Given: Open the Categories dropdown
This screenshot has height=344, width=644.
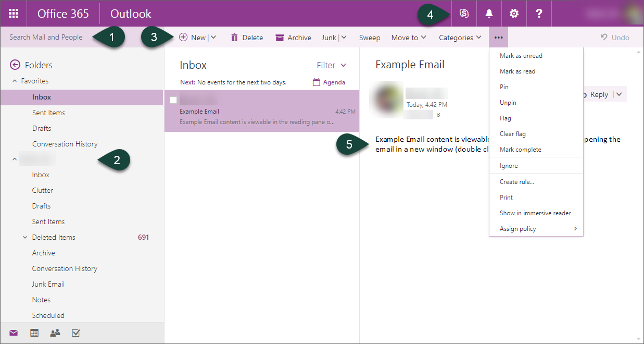Looking at the screenshot, I should 460,38.
